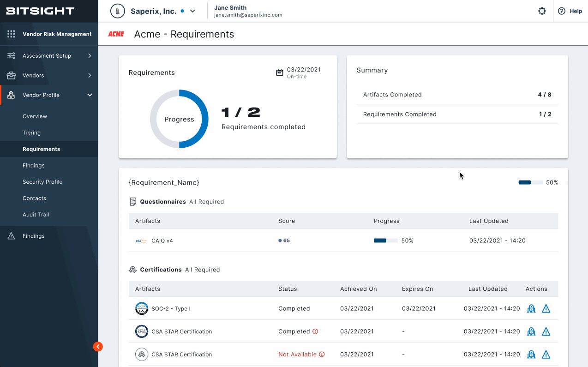The image size is (588, 367).
Task: Expand Assessment Setup submenu arrow
Action: (x=90, y=56)
